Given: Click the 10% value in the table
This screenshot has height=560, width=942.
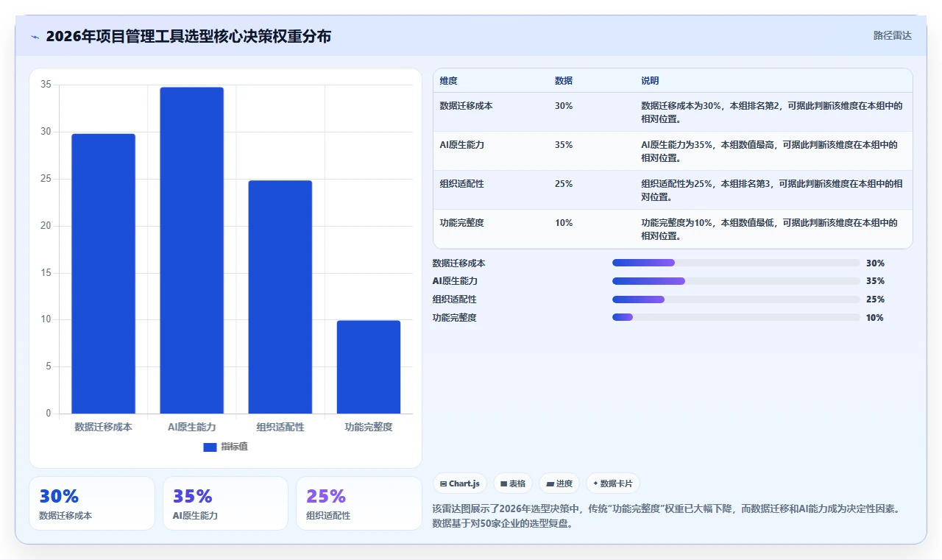Looking at the screenshot, I should [x=564, y=223].
